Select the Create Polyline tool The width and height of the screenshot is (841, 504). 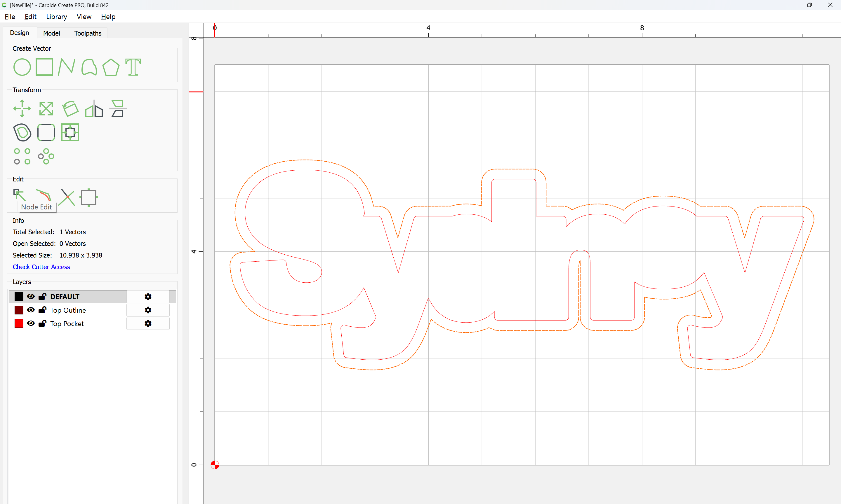(x=67, y=67)
